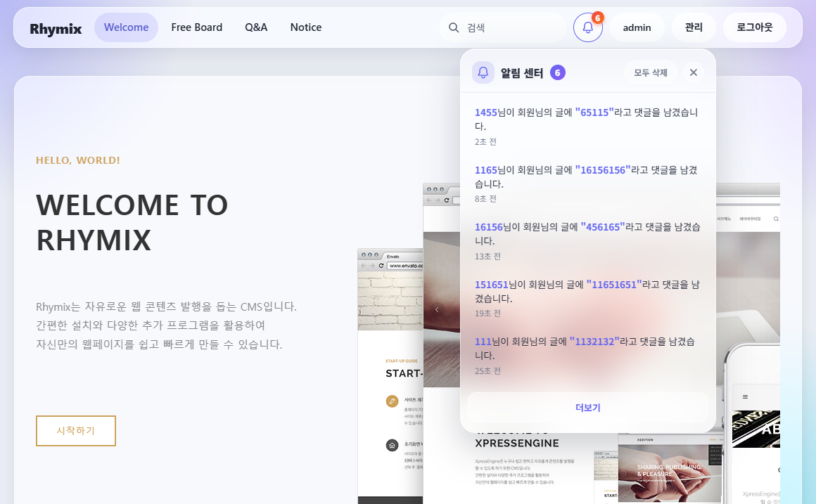Click the bell icon in 알림 센터 header
This screenshot has width=816, height=504.
(x=483, y=72)
